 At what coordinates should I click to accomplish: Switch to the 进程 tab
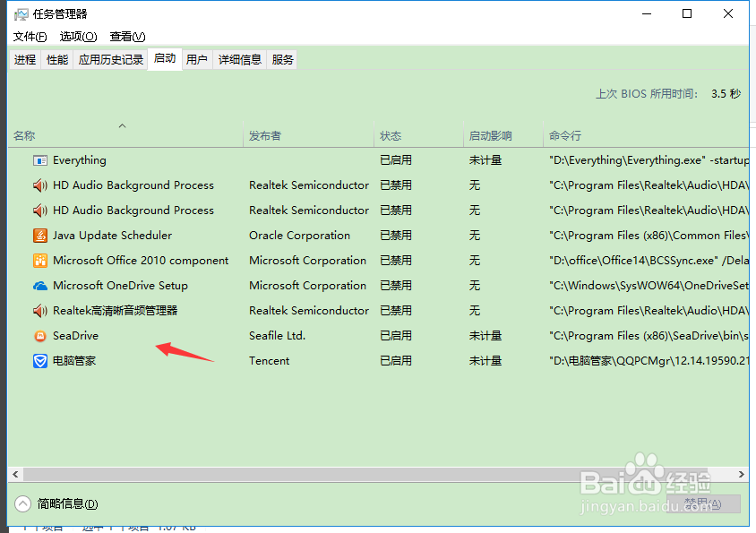click(x=25, y=60)
